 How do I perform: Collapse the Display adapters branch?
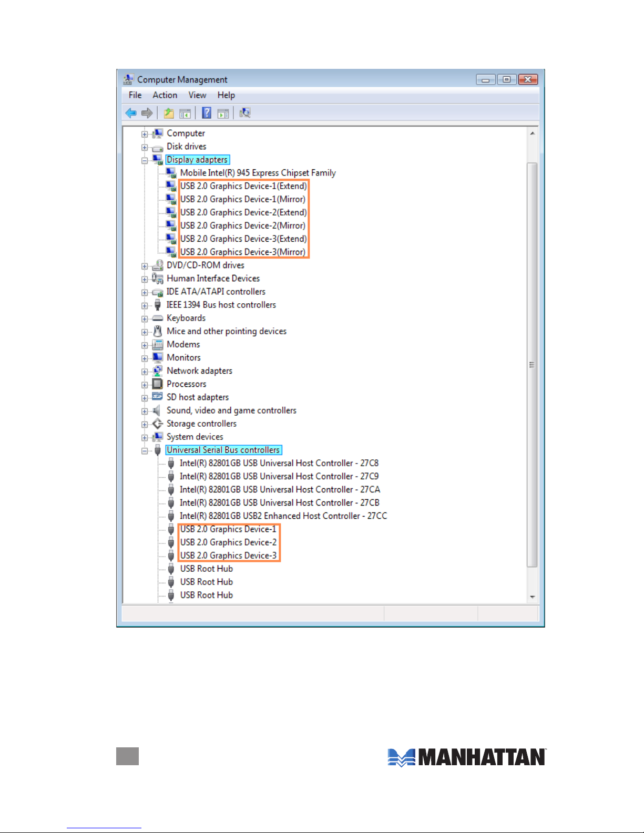point(145,161)
